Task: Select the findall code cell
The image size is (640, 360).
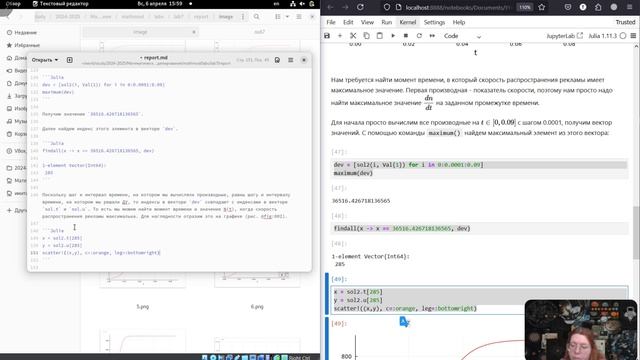Action: click(480, 229)
